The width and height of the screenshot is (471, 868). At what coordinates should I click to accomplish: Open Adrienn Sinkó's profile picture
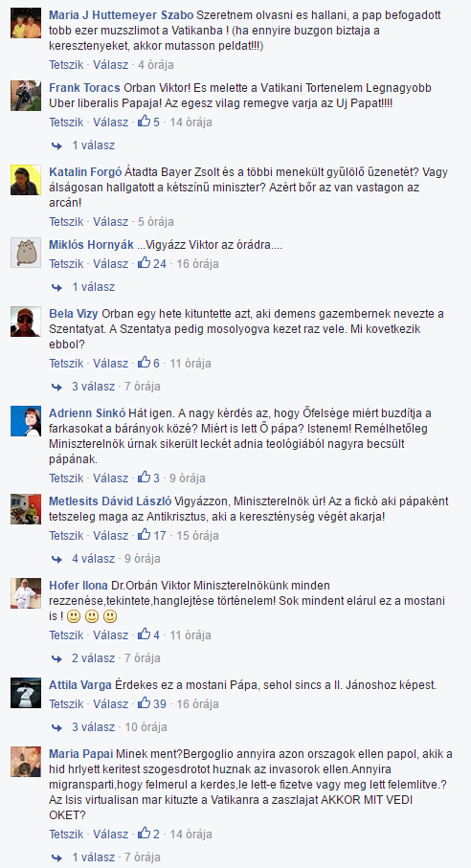(26, 421)
